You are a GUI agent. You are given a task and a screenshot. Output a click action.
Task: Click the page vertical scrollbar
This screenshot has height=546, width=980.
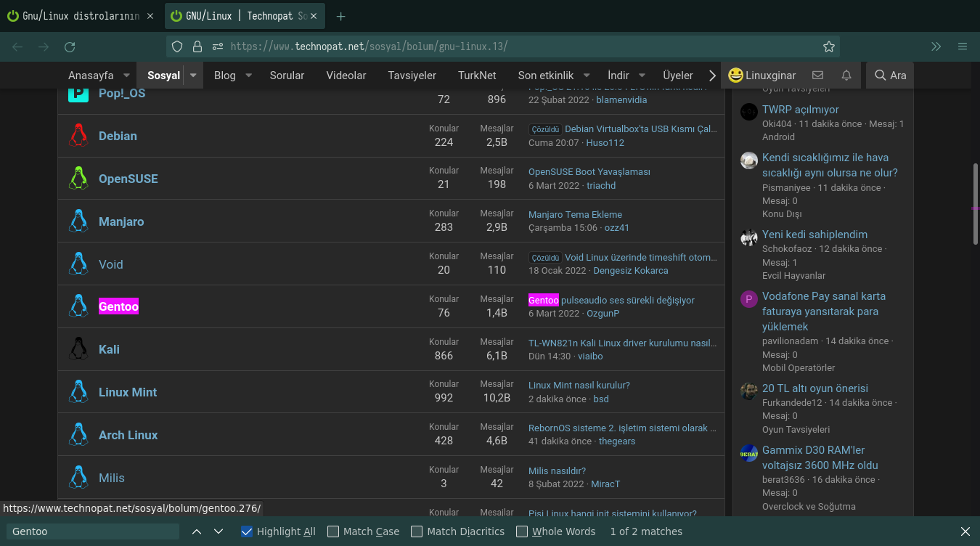click(x=975, y=203)
